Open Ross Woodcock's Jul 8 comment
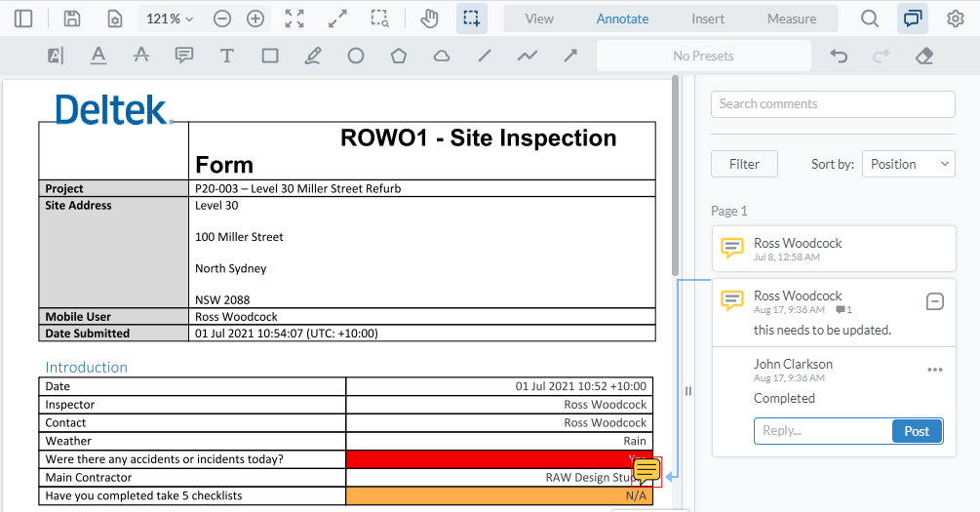This screenshot has width=980, height=512. coord(834,249)
